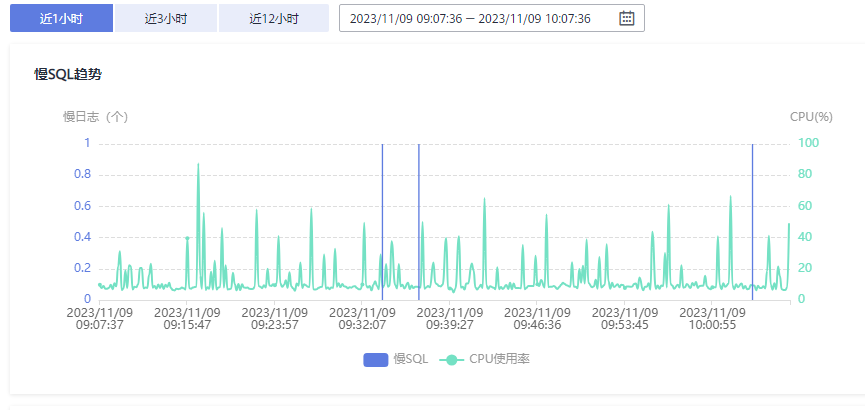The width and height of the screenshot is (865, 410).
Task: Toggle the 慢SQL legend item
Action: pos(396,359)
